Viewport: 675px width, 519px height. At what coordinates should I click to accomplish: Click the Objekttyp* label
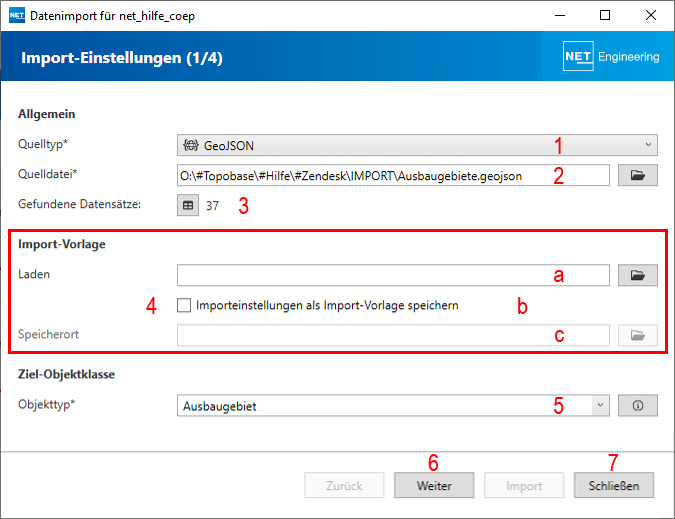click(46, 404)
